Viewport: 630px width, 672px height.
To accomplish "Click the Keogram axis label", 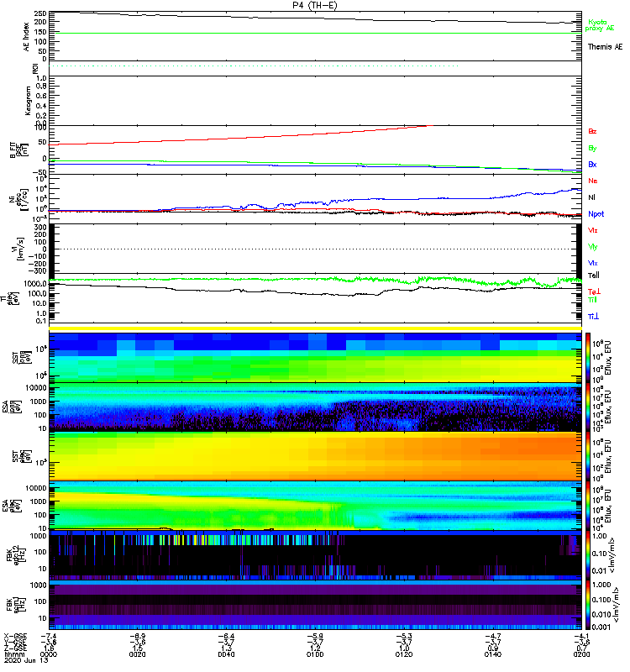I will coord(28,101).
